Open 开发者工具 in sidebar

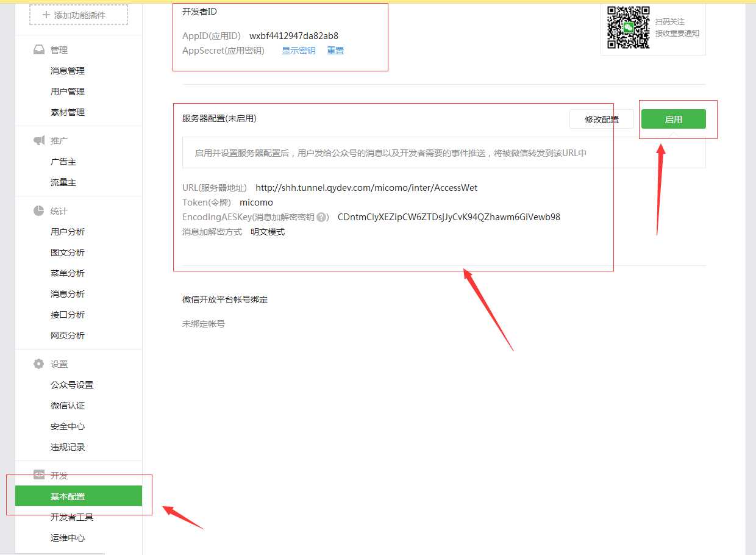tap(72, 517)
